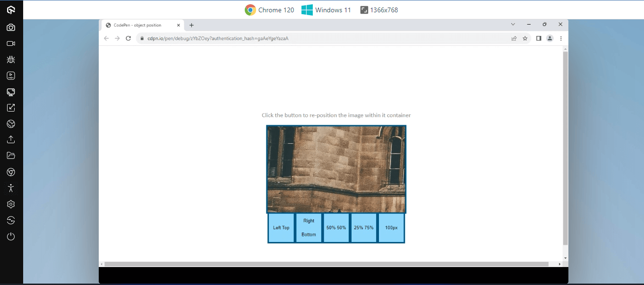
Task: Click the 50% 50% button
Action: 336,228
